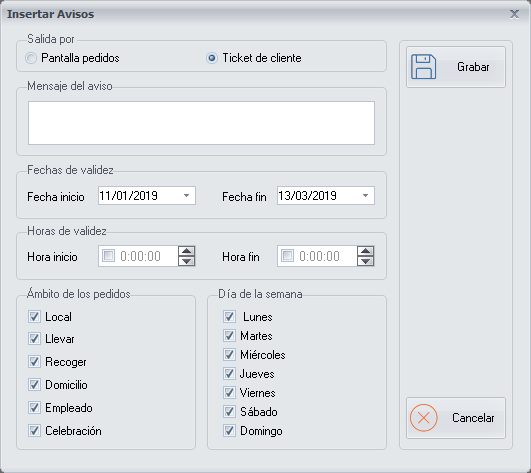Viewport: 531px width, 473px height.
Task: Click inside the Mensaje del aviso box
Action: (201, 123)
